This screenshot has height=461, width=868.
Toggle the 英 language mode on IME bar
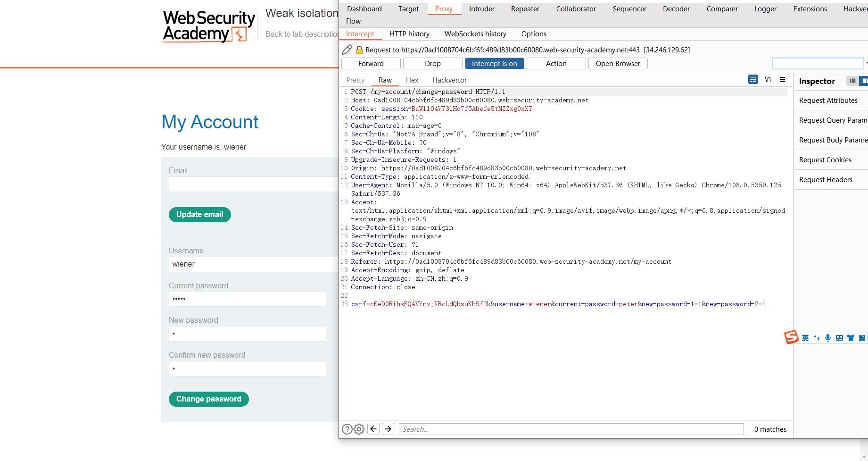(805, 338)
